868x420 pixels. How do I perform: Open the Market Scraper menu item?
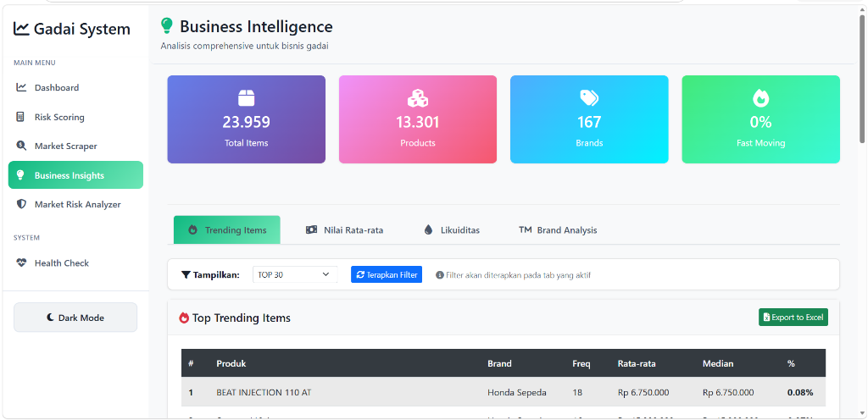[x=75, y=146]
